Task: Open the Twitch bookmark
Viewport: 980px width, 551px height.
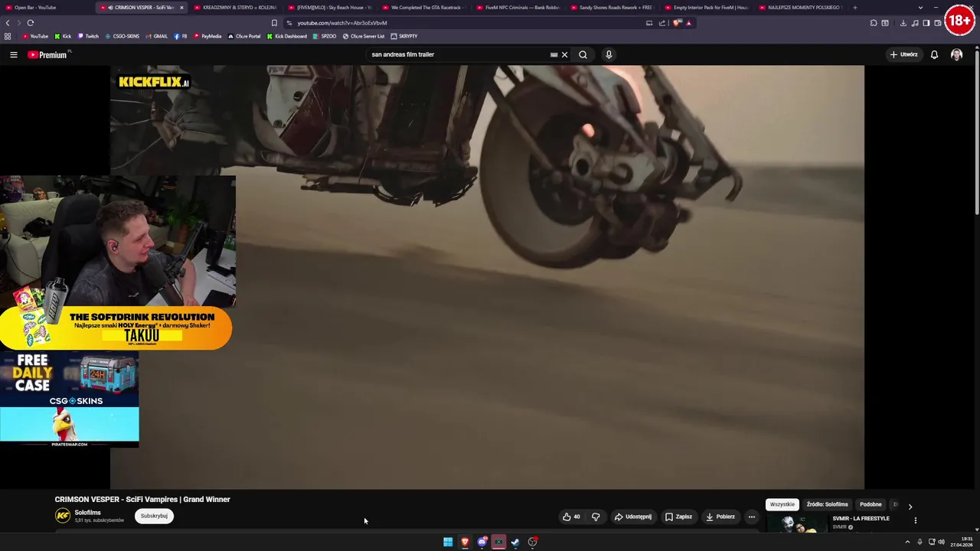Action: point(88,36)
